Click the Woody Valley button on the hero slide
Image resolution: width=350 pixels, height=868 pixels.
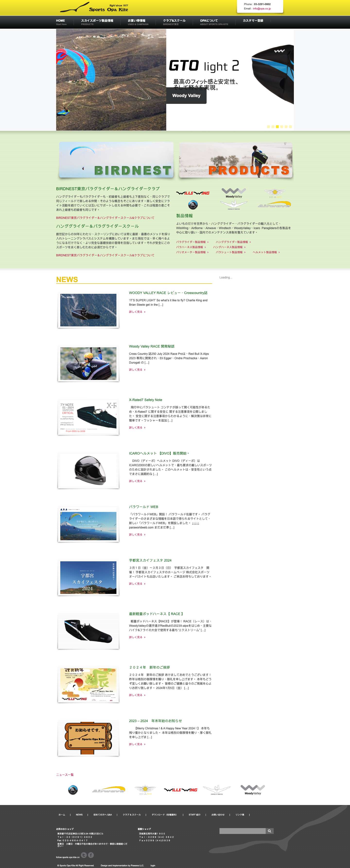pyautogui.click(x=186, y=96)
